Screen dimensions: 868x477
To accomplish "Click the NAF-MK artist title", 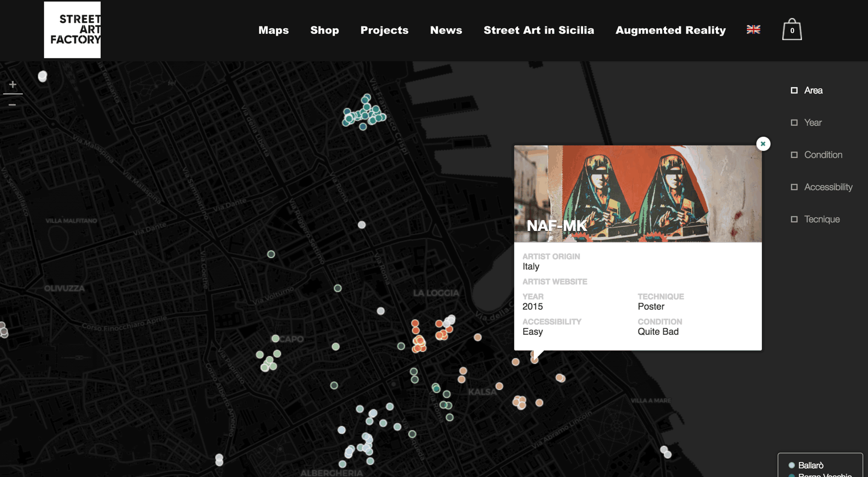I will (x=556, y=225).
